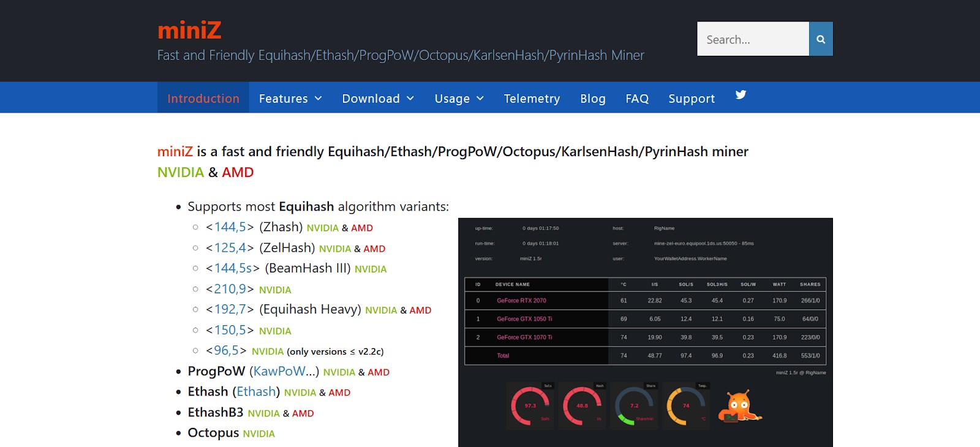The width and height of the screenshot is (980, 447).
Task: Open the Support menu item
Action: [x=692, y=98]
